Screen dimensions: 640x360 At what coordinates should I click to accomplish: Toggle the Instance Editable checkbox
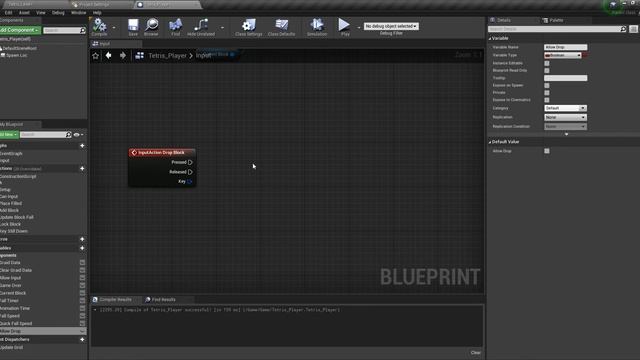pos(547,63)
